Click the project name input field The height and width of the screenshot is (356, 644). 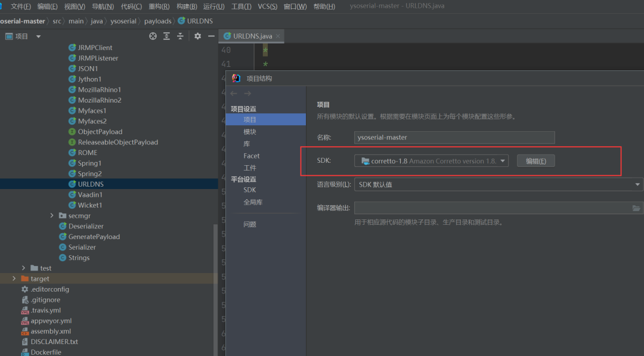click(454, 138)
